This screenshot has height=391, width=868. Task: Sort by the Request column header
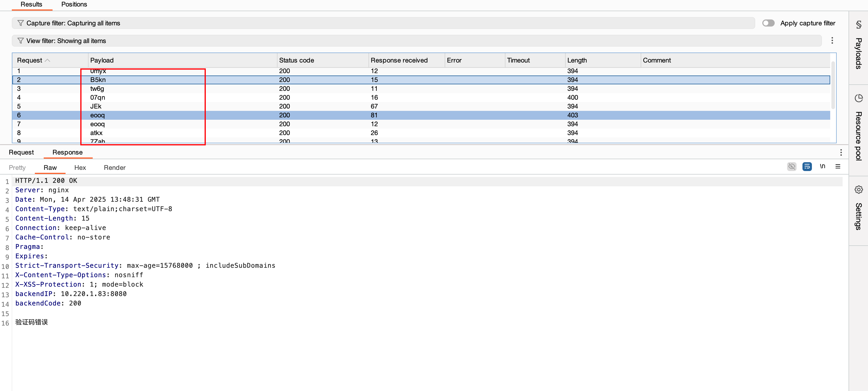(50, 60)
